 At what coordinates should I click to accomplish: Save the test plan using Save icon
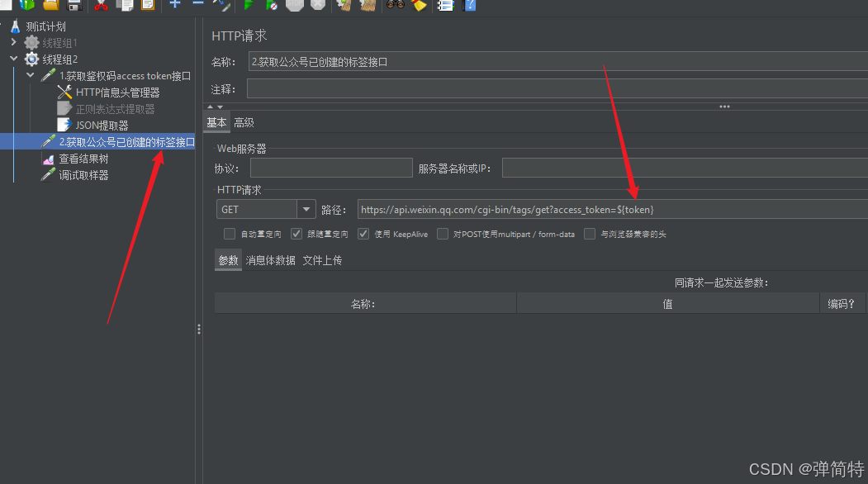[x=73, y=7]
